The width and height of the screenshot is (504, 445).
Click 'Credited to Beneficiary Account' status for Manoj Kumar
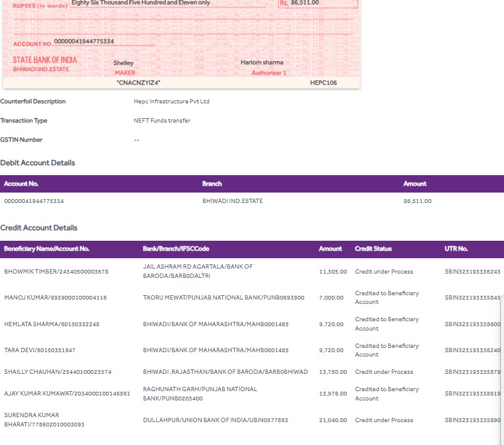pyautogui.click(x=387, y=298)
